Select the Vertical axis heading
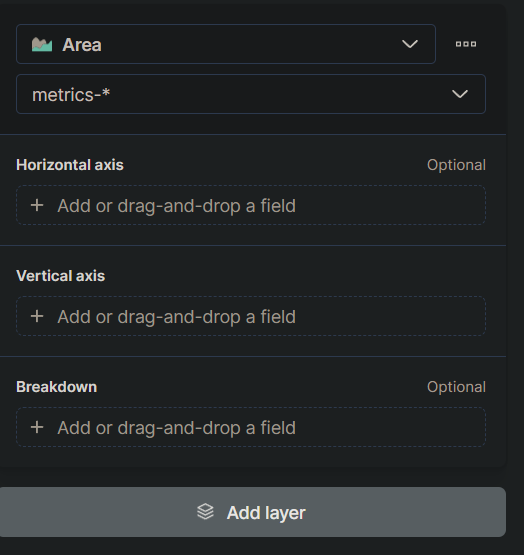This screenshot has height=555, width=524. pyautogui.click(x=61, y=276)
